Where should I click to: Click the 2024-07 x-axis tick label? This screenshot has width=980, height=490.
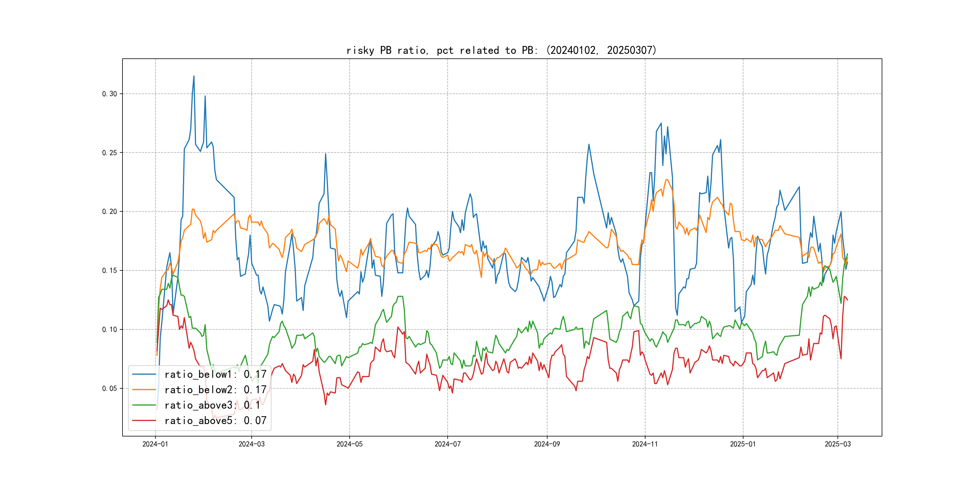(447, 444)
